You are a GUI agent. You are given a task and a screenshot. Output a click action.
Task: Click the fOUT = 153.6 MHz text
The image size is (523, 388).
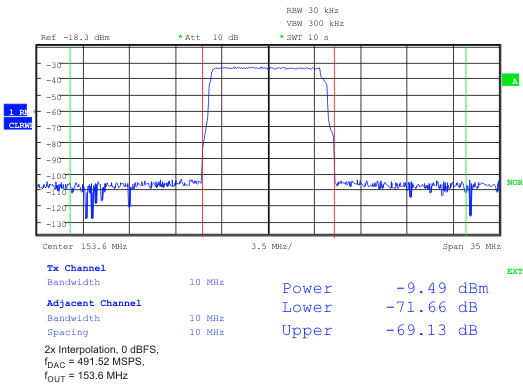point(86,376)
